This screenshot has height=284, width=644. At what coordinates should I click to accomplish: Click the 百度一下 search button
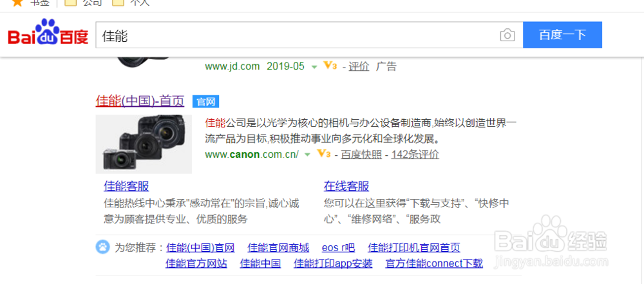562,35
